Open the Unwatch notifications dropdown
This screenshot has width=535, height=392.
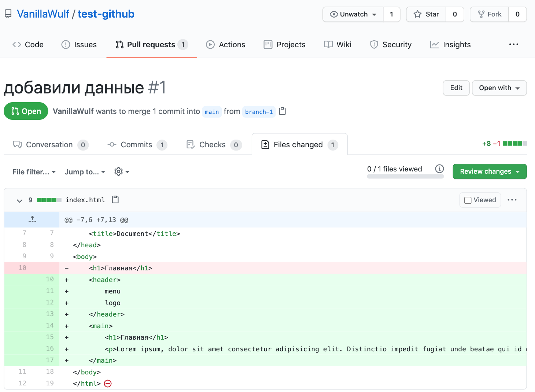click(x=353, y=14)
